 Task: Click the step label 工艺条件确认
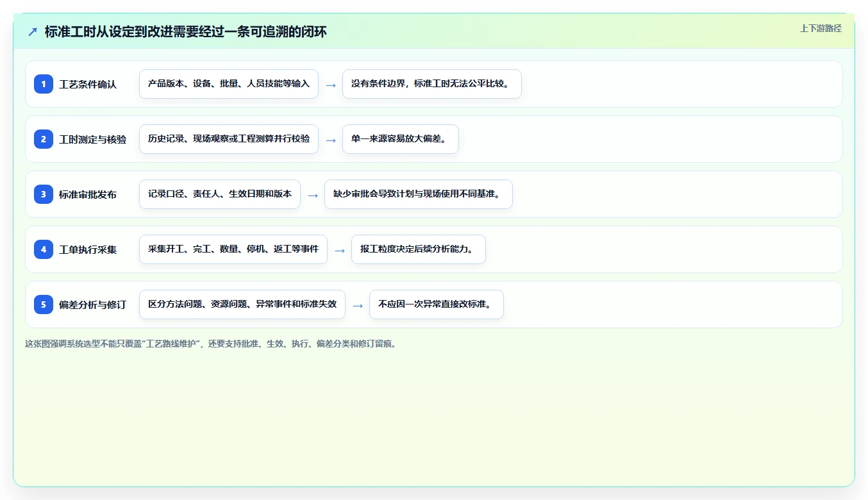[x=88, y=85]
